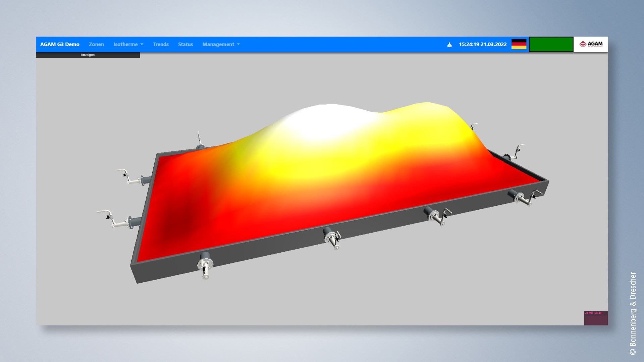The width and height of the screenshot is (644, 362).
Task: Click the green status indicator box
Action: pos(551,44)
